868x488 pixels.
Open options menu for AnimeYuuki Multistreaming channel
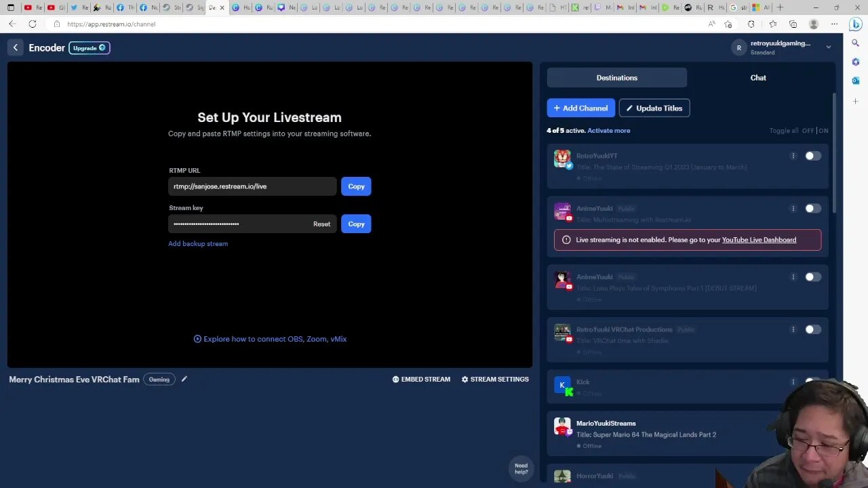pos(793,209)
